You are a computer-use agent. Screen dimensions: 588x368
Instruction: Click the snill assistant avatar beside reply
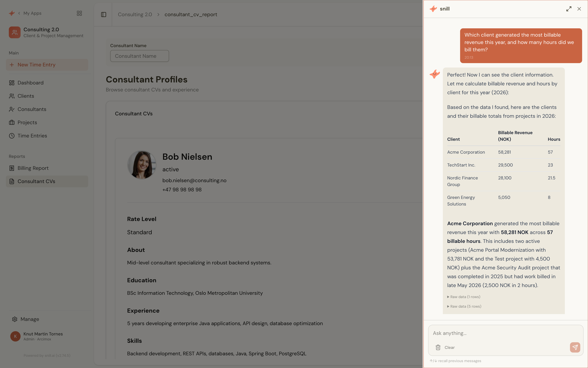[x=435, y=74]
